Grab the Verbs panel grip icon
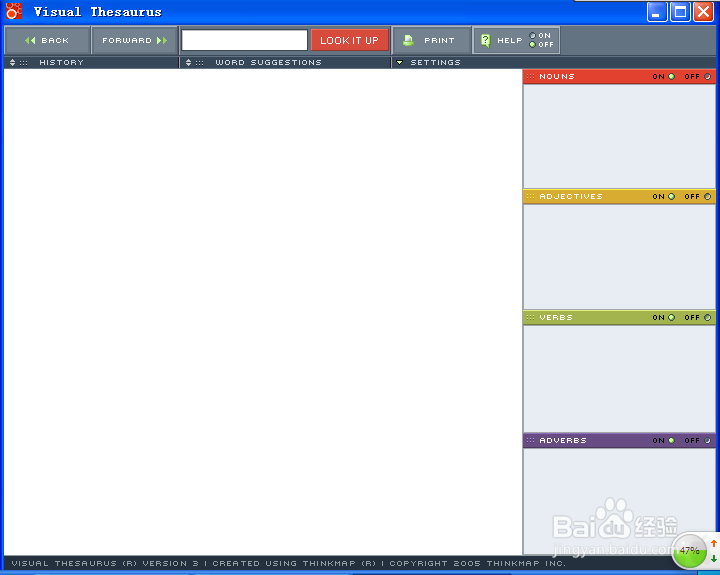This screenshot has width=720, height=575. (530, 317)
